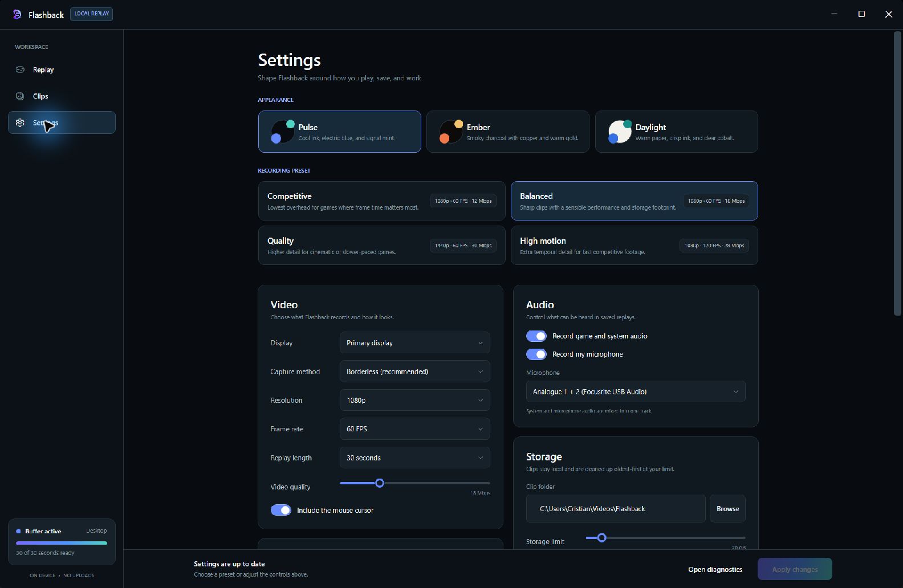Open the Resolution dropdown
The width and height of the screenshot is (903, 588).
click(414, 401)
